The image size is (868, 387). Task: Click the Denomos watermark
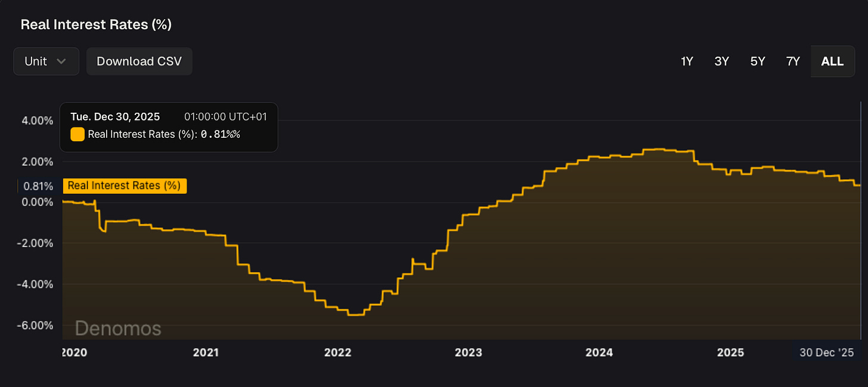point(117,328)
